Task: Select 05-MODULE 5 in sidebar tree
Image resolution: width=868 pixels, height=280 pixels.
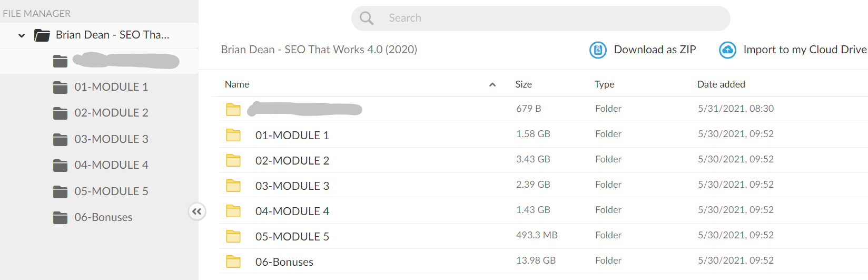Action: pyautogui.click(x=111, y=191)
